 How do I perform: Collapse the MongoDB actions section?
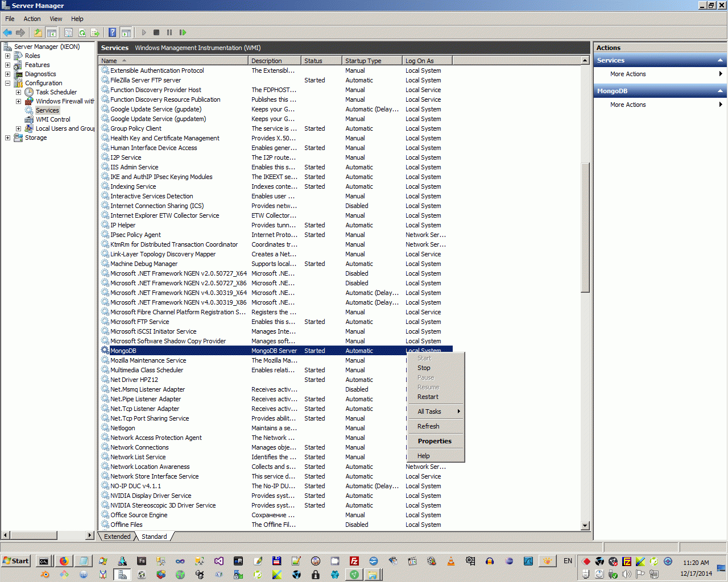tap(721, 91)
